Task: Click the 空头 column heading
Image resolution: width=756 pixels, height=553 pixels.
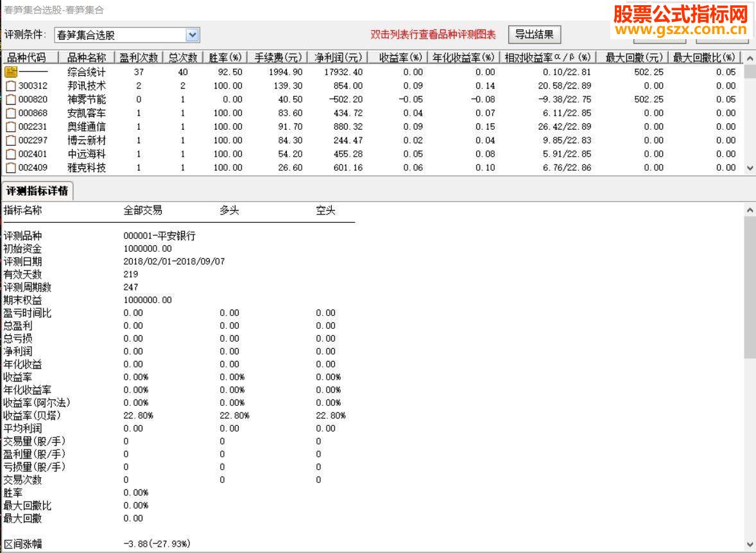Action: point(326,211)
